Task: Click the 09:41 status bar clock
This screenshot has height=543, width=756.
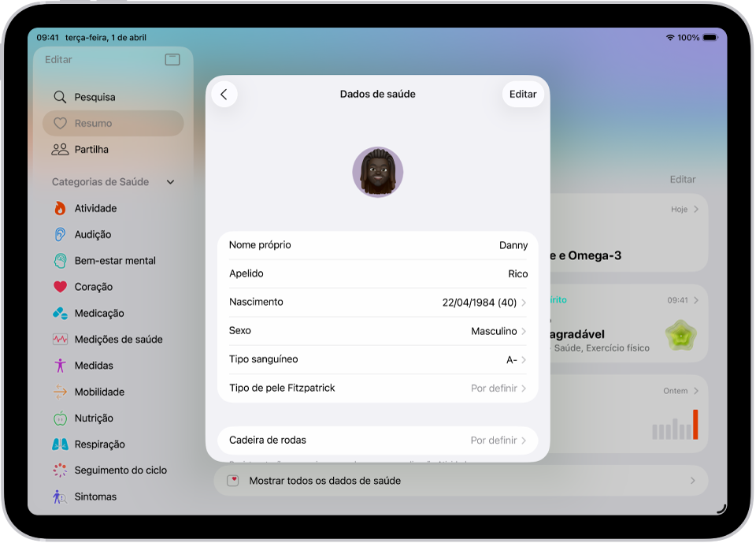Action: point(48,37)
